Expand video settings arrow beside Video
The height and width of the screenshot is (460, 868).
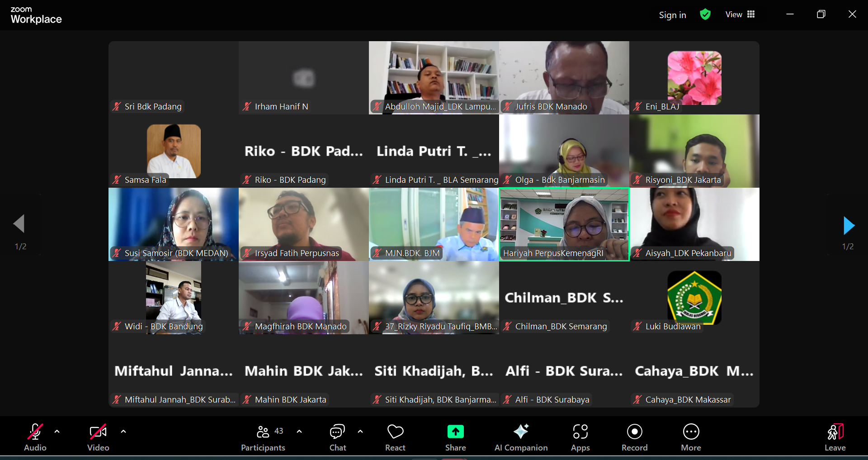[x=123, y=432]
